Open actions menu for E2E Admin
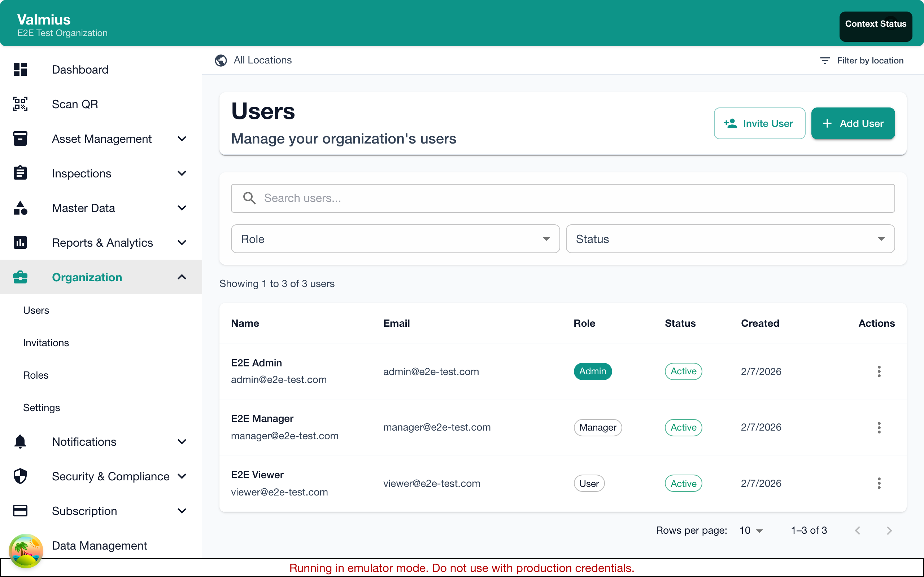Screen dimensions: 924x577 pos(879,371)
